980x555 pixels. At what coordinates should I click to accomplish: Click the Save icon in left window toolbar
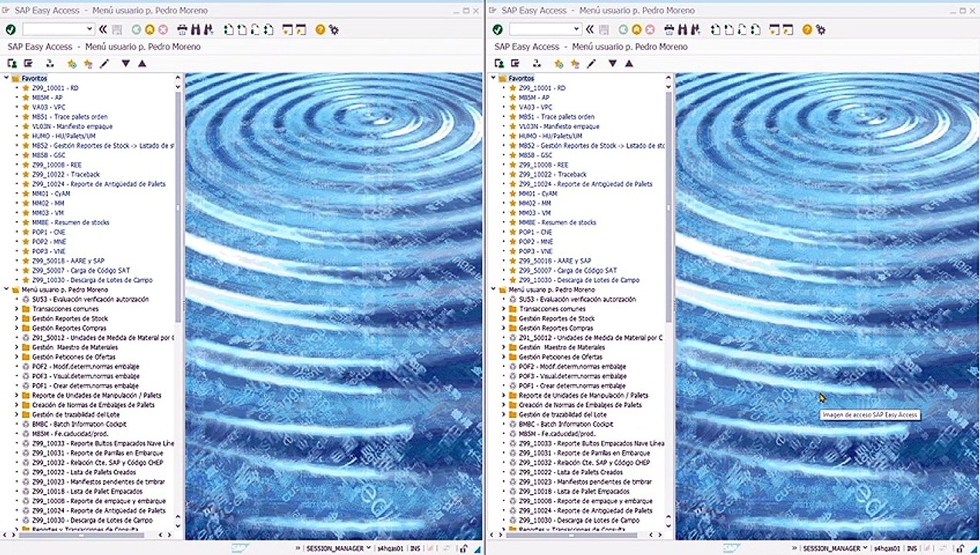(117, 29)
